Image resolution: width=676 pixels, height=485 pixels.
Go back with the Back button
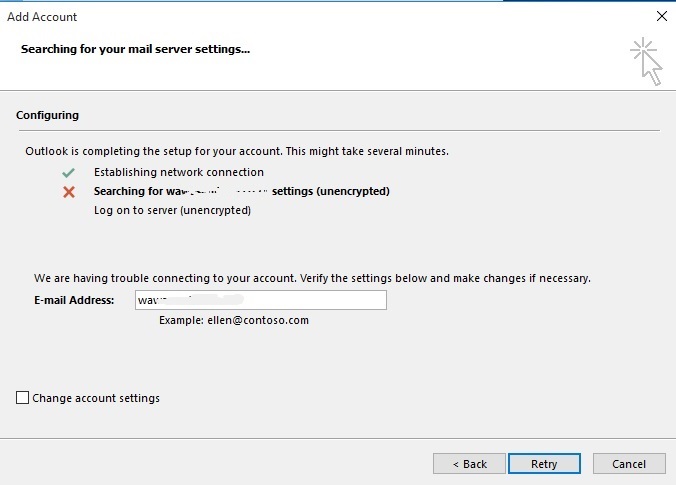469,464
